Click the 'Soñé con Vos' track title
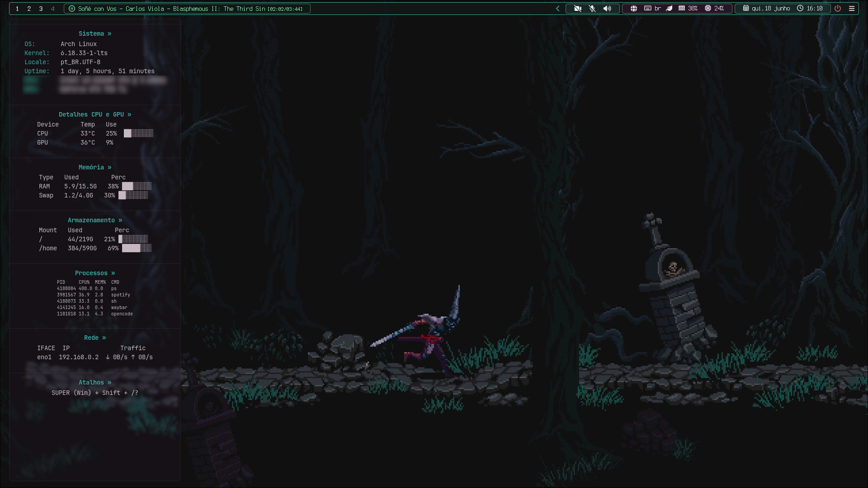The image size is (868, 488). 97,9
